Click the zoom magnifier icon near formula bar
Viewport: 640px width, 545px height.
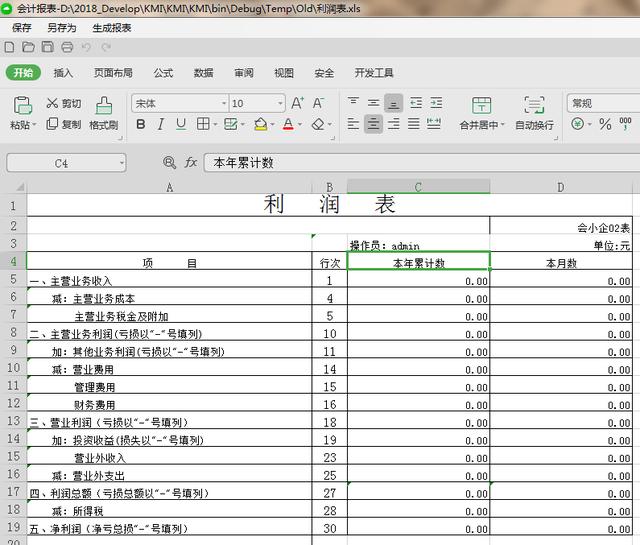[169, 163]
